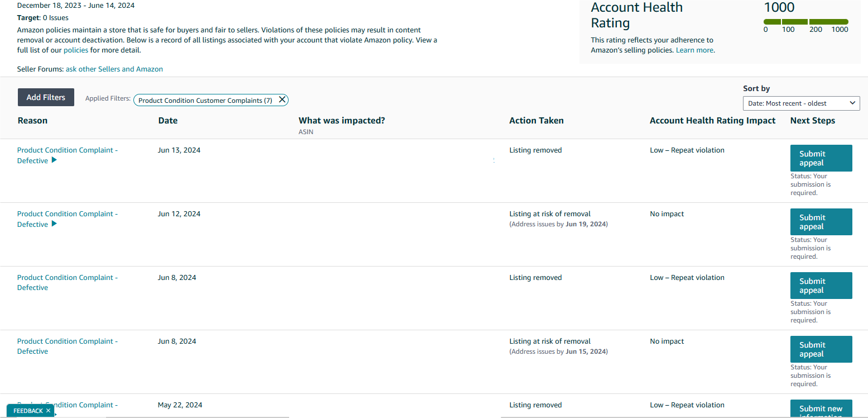Click the Jun 13, 2024 date cell
The image size is (868, 418).
point(179,150)
